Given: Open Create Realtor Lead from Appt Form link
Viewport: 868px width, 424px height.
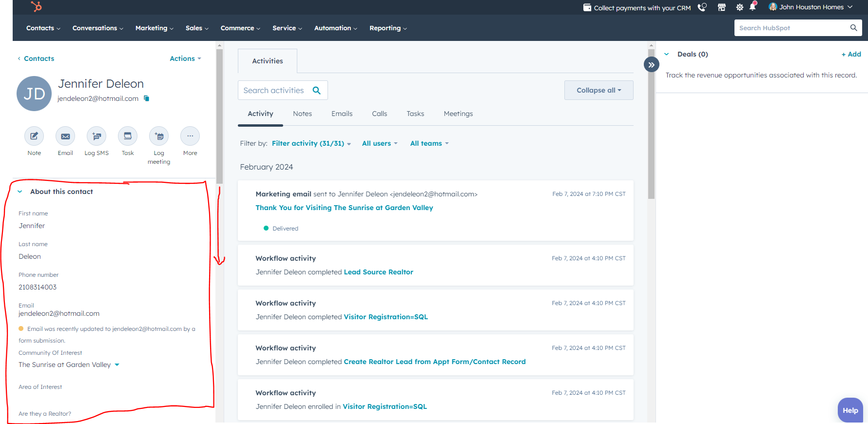Looking at the screenshot, I should click(x=434, y=362).
